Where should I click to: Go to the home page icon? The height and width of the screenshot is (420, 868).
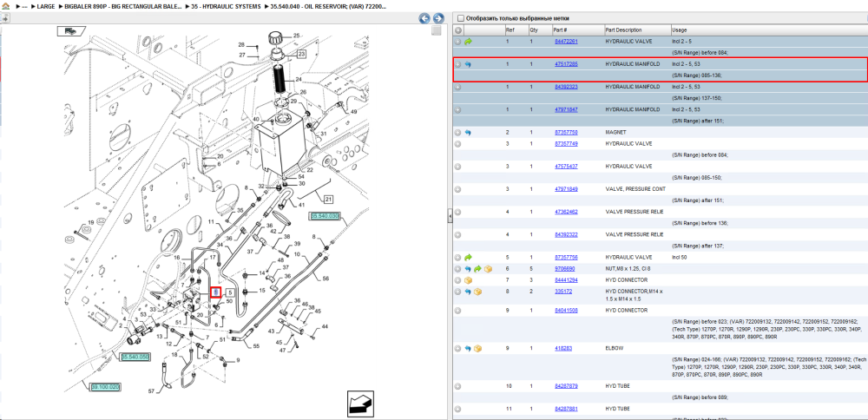pos(5,6)
